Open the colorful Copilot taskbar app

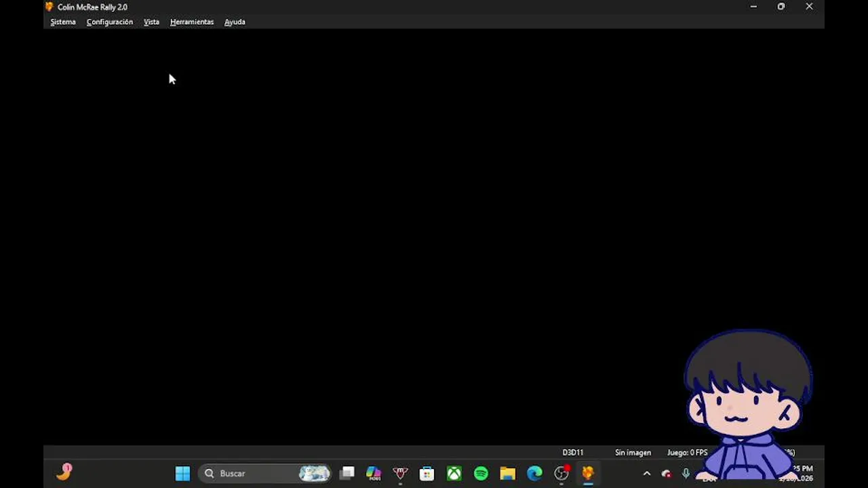374,473
